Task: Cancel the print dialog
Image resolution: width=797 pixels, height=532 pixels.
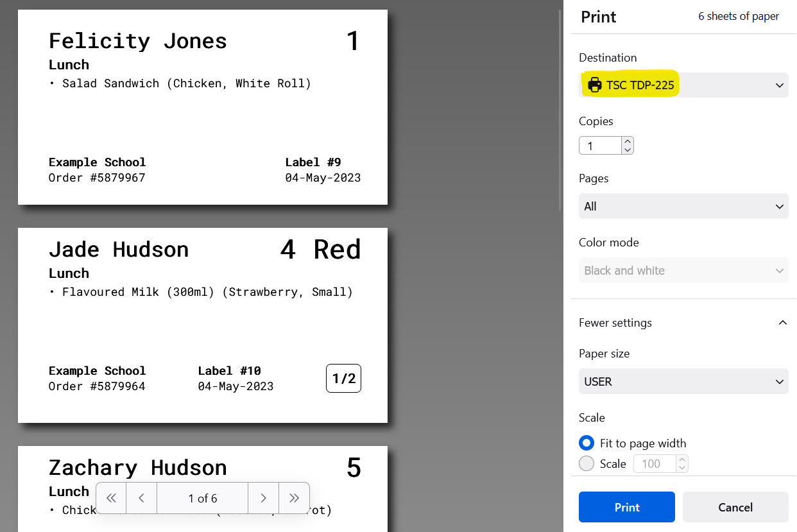Action: click(x=735, y=507)
